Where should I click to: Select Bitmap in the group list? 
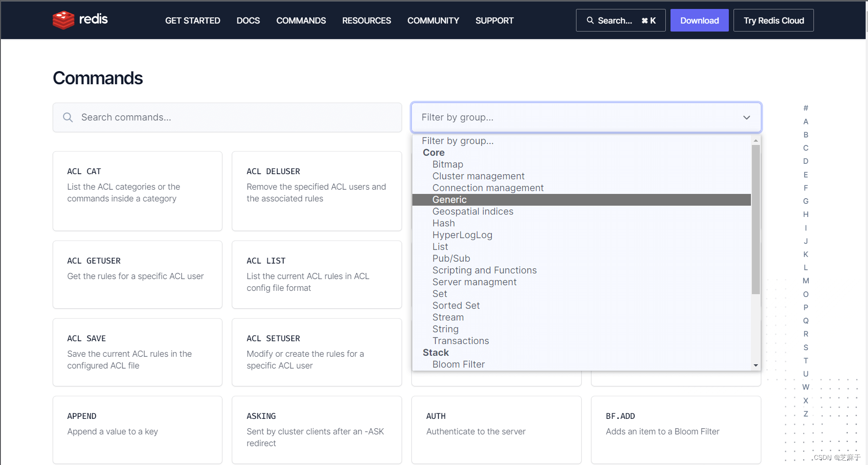tap(582, 164)
